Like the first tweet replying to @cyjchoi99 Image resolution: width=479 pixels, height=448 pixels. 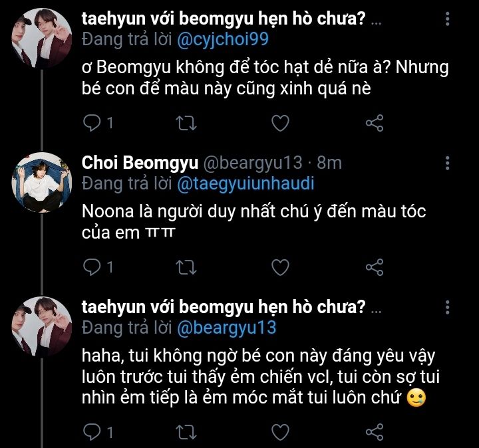(281, 123)
